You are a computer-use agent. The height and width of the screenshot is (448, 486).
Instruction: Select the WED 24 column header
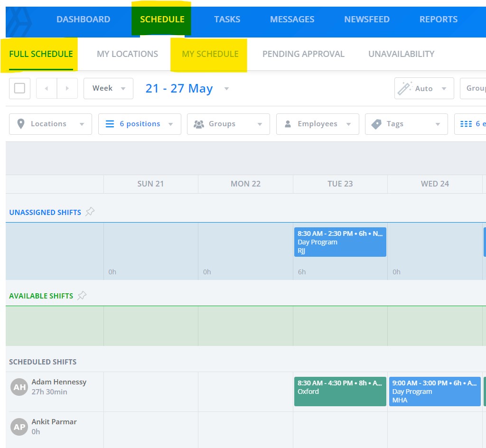(435, 184)
